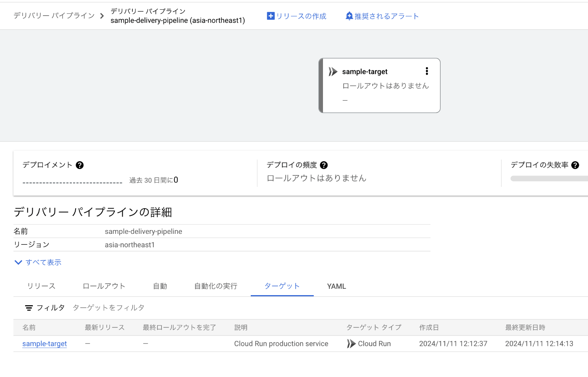Image resolution: width=588 pixels, height=377 pixels.
Task: Click the asia-northeast1 region value
Action: pyautogui.click(x=130, y=245)
